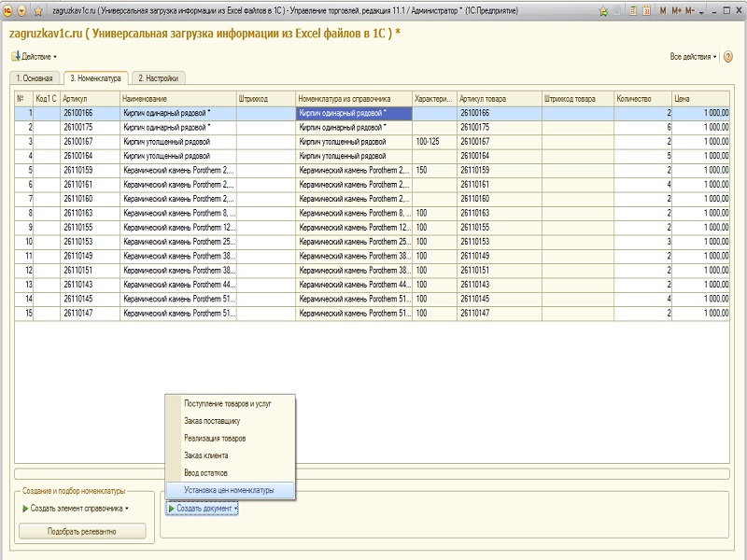The image size is (747, 560).
Task: Click the greyed-out history star icon
Action: [x=617, y=11]
